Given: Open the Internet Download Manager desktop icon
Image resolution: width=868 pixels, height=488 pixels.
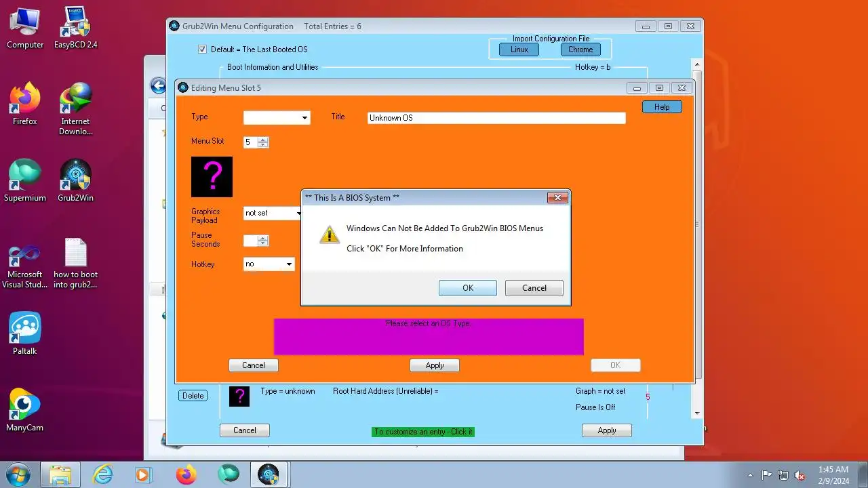Looking at the screenshot, I should pyautogui.click(x=75, y=108).
